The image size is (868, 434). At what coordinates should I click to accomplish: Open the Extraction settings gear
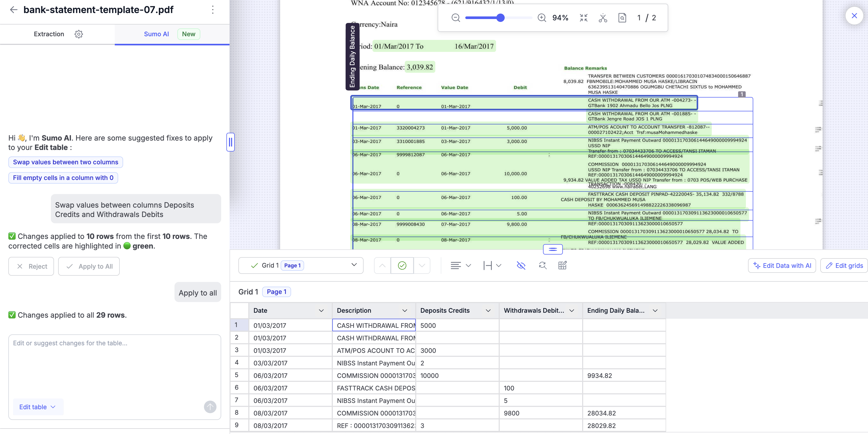(x=79, y=34)
